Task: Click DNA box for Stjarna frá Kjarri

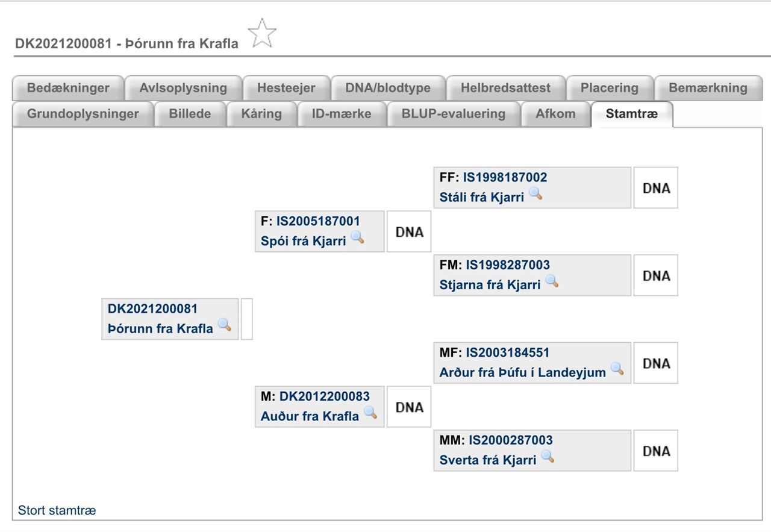Action: [x=656, y=275]
